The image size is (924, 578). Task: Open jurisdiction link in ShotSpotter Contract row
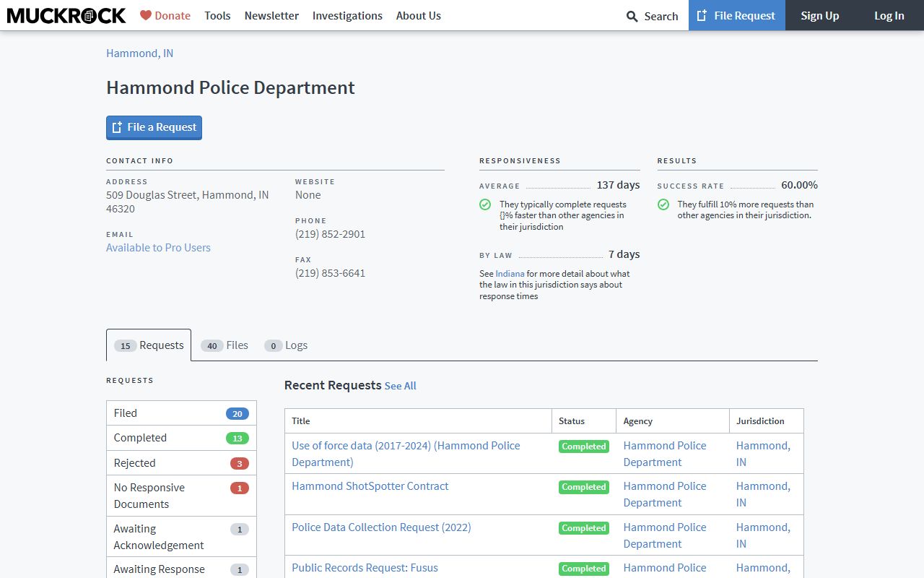point(763,494)
